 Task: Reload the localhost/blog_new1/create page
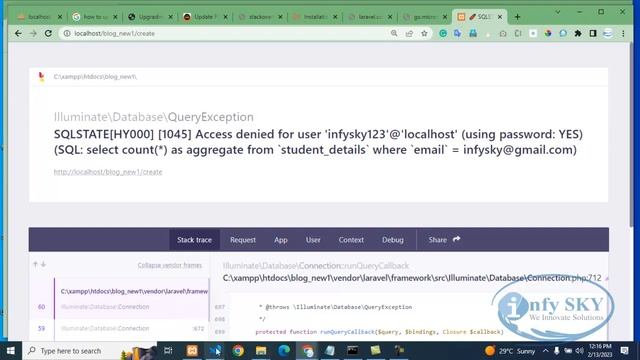[48, 33]
